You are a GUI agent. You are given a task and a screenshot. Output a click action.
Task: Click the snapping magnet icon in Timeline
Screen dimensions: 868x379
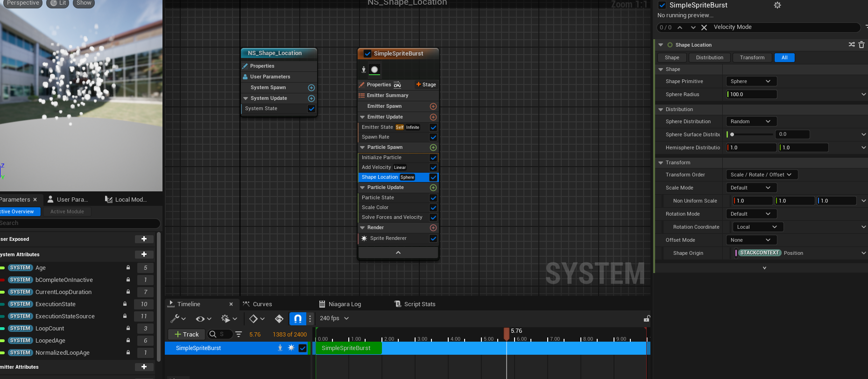[x=298, y=319]
